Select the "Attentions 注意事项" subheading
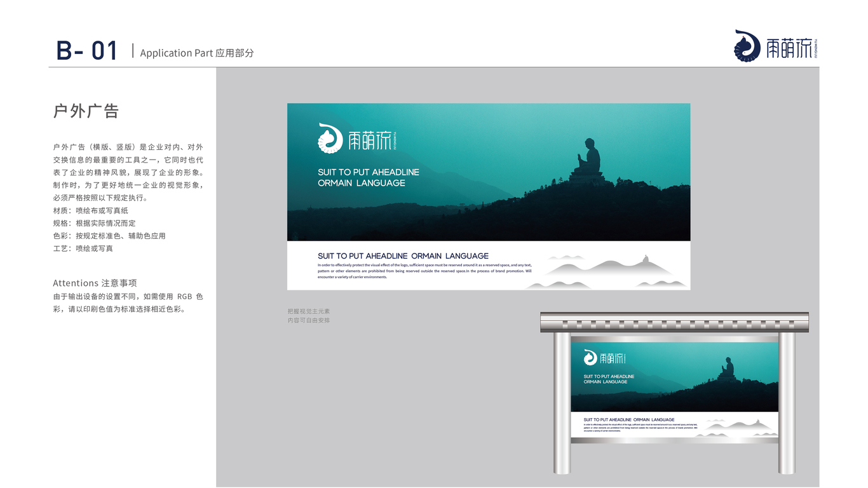The image size is (868, 488). tap(95, 283)
